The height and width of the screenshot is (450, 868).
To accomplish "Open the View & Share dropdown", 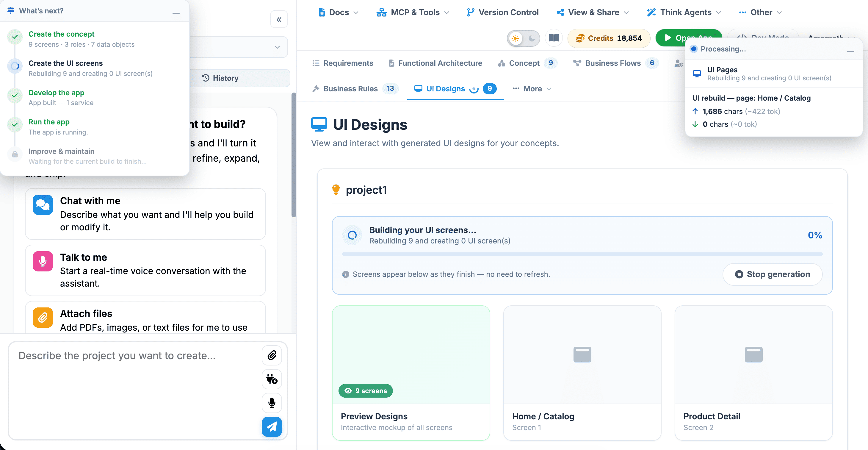I will [x=593, y=12].
